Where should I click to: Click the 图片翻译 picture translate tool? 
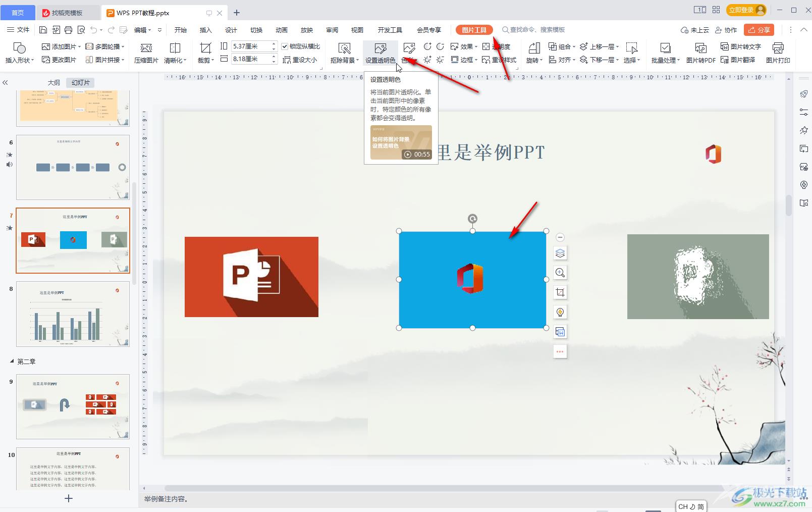pos(737,60)
